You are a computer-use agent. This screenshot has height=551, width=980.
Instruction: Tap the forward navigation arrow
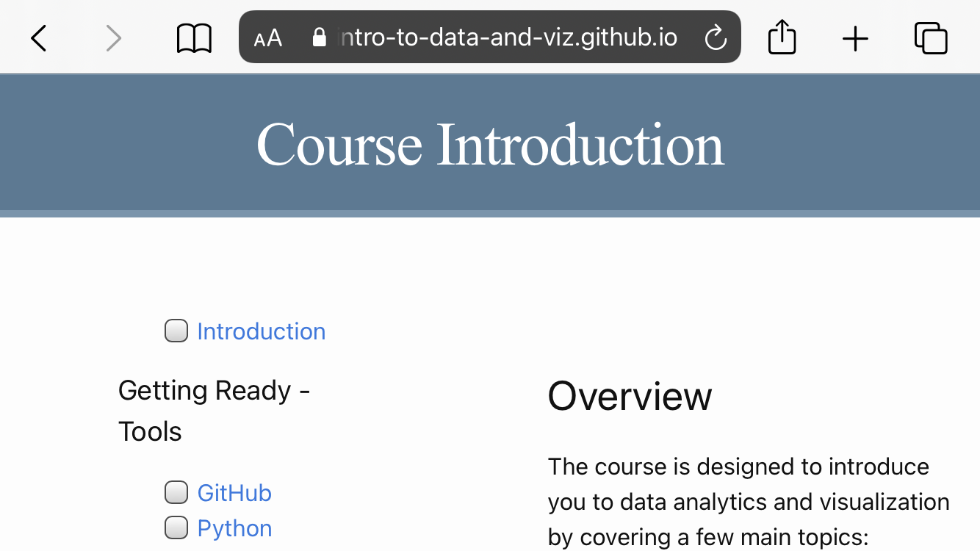point(113,38)
